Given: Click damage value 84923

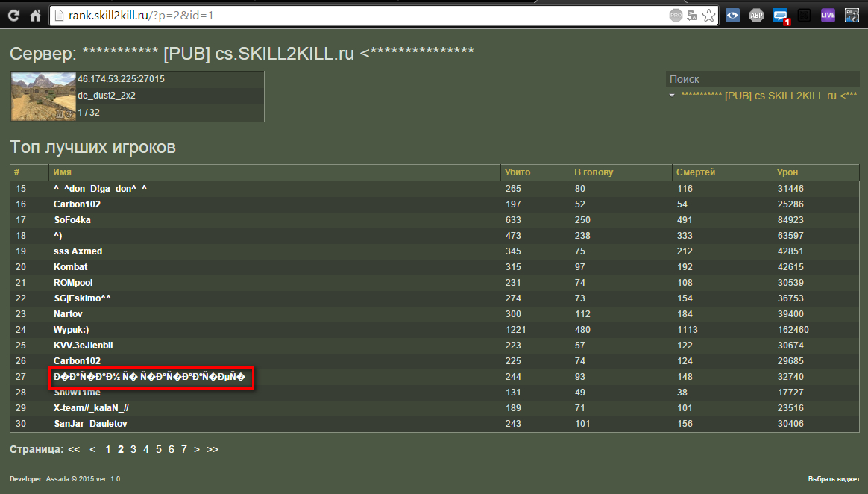Looking at the screenshot, I should [x=790, y=220].
